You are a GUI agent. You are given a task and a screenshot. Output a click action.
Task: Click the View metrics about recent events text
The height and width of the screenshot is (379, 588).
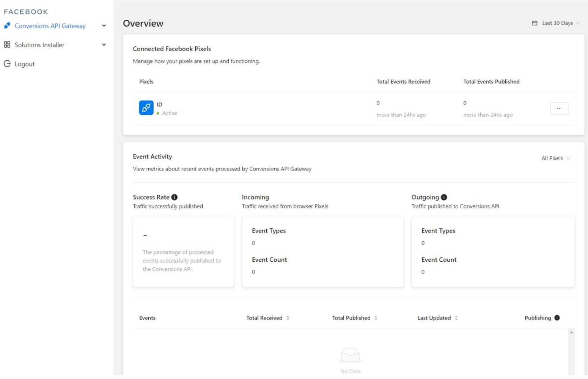(222, 169)
